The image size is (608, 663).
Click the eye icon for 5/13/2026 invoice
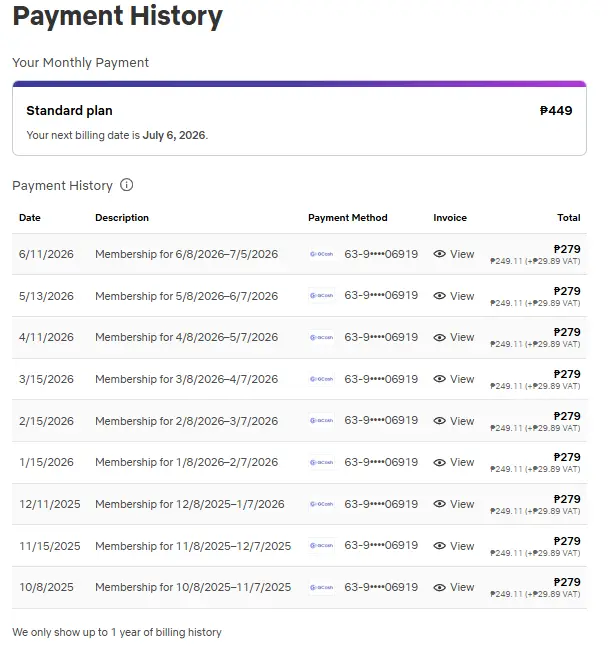coord(439,296)
